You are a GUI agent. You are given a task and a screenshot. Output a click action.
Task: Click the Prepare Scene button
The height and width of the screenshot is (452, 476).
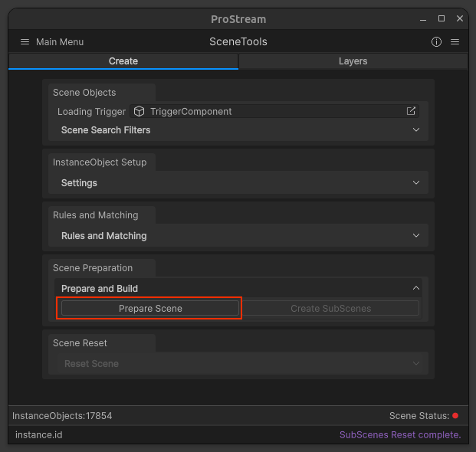pyautogui.click(x=150, y=309)
